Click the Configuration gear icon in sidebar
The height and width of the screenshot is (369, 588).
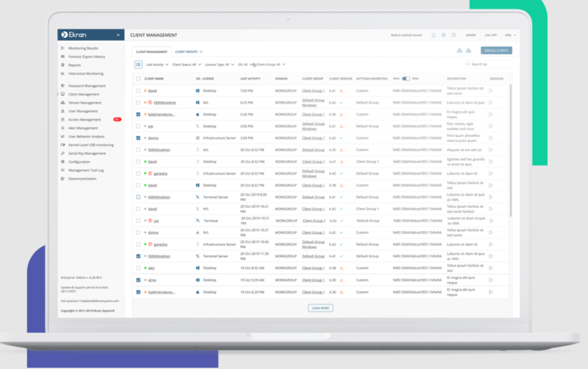(62, 162)
